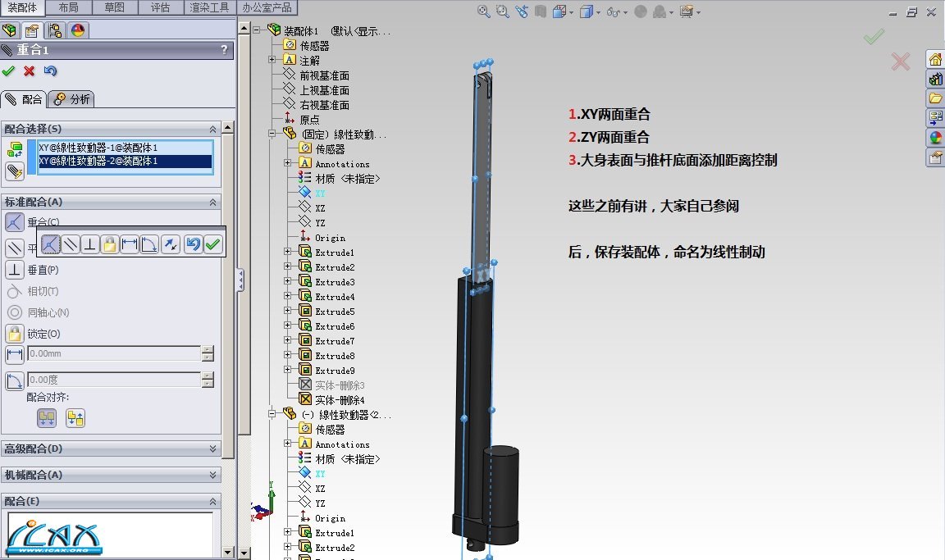Expand Extrude1 under the fixed component
The image size is (945, 560).
[x=287, y=252]
